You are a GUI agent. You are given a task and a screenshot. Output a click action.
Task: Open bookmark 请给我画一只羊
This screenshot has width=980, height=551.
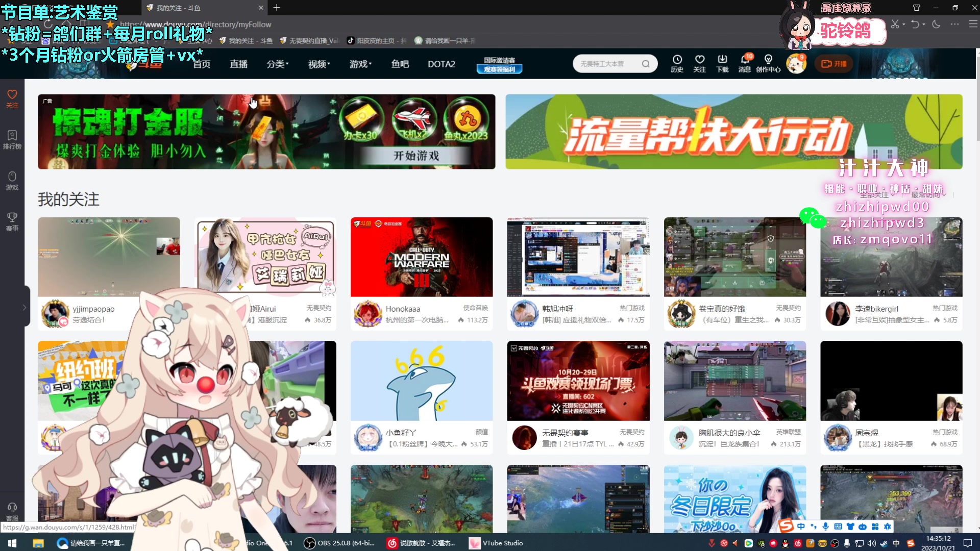(x=445, y=41)
